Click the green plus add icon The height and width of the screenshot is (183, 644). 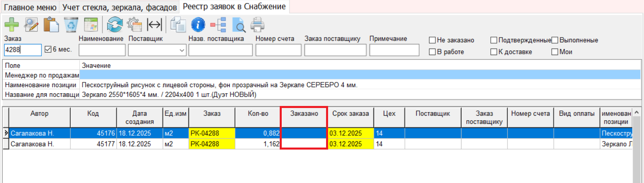(11, 25)
